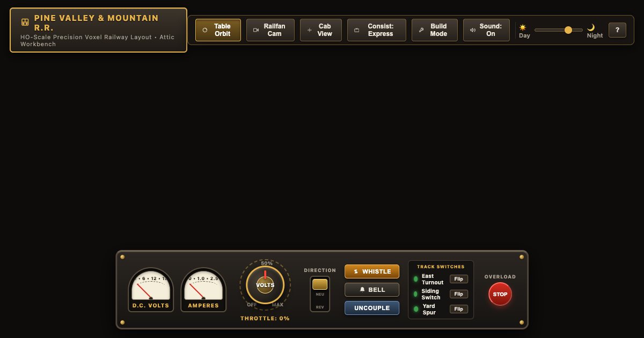Click the green LED beside Siding Switch

tap(415, 294)
